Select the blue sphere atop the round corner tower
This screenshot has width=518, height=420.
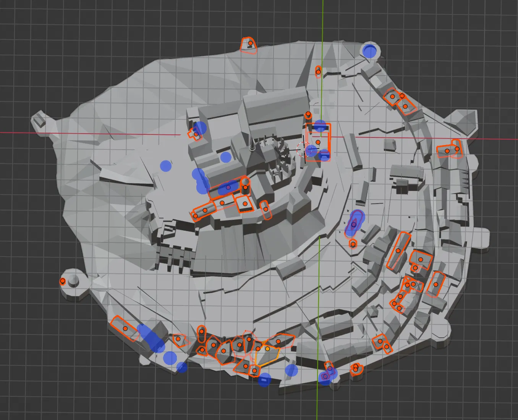(x=369, y=51)
